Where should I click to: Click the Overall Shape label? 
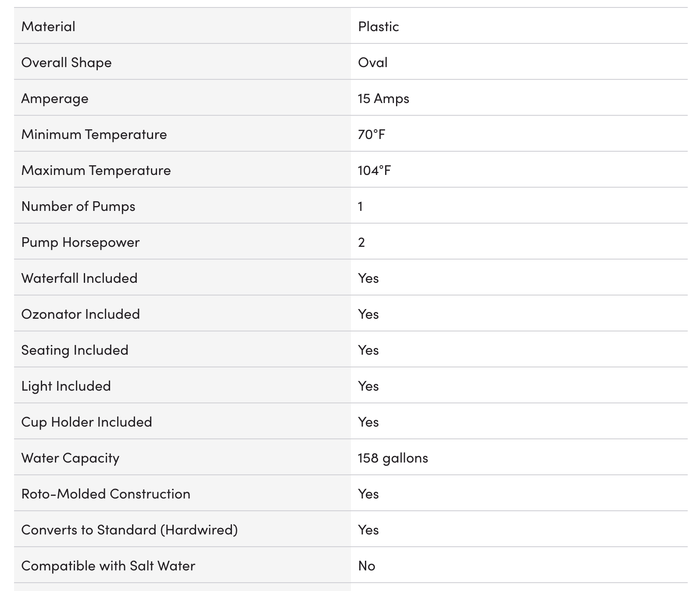(66, 63)
